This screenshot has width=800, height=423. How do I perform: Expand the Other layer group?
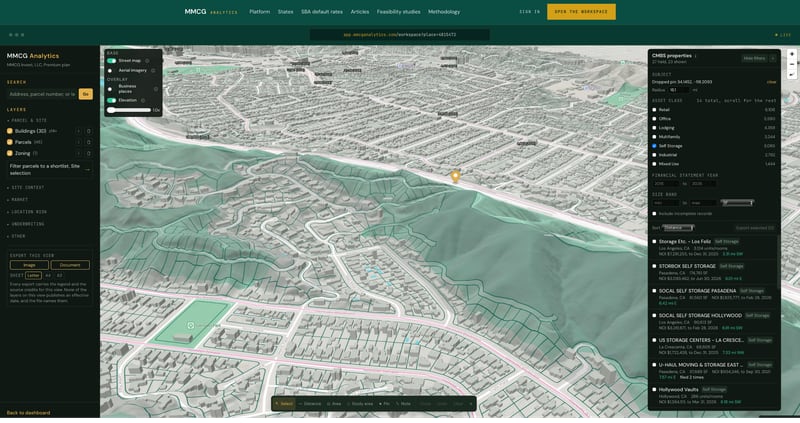(16, 236)
